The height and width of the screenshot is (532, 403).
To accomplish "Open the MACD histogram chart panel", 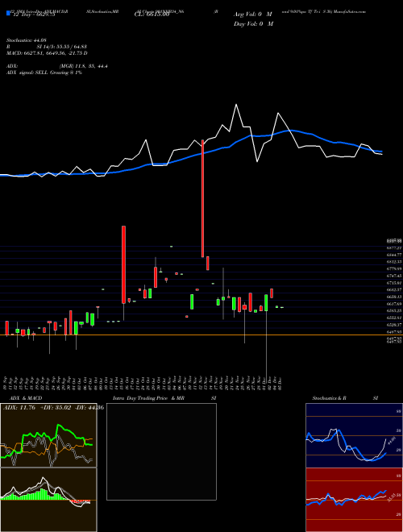I will pyautogui.click(x=48, y=500).
